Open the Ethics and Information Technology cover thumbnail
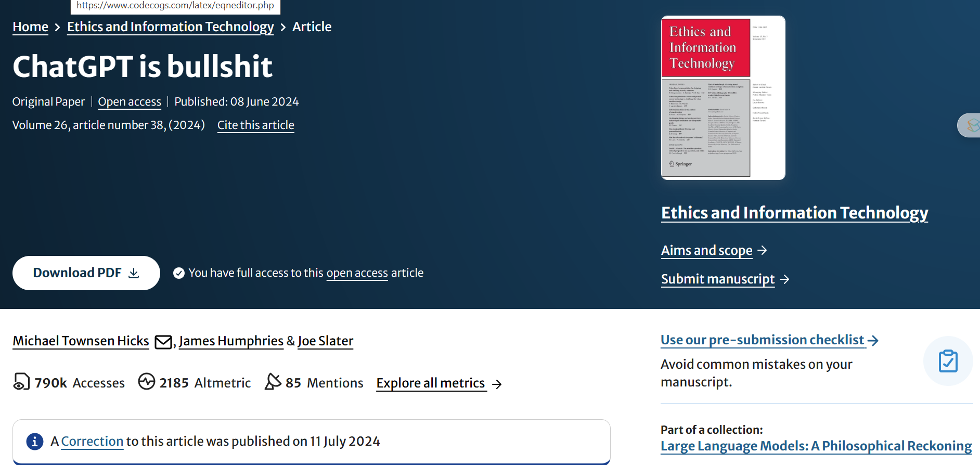Image resolution: width=980 pixels, height=465 pixels. [x=723, y=98]
